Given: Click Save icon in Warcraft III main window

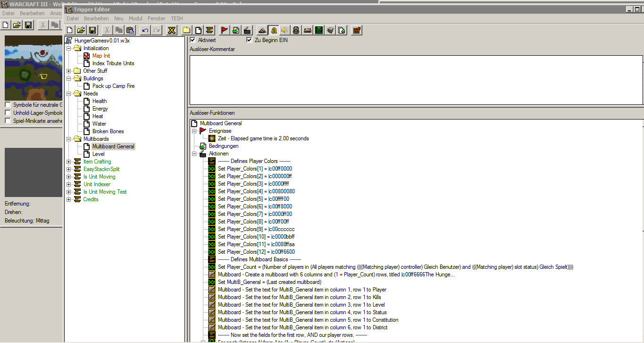Looking at the screenshot, I should tap(28, 25).
